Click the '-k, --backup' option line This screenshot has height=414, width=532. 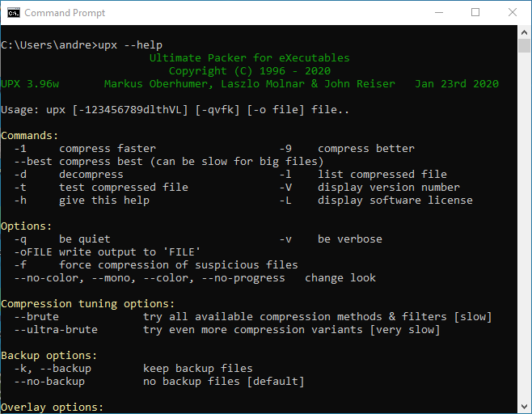pos(133,369)
